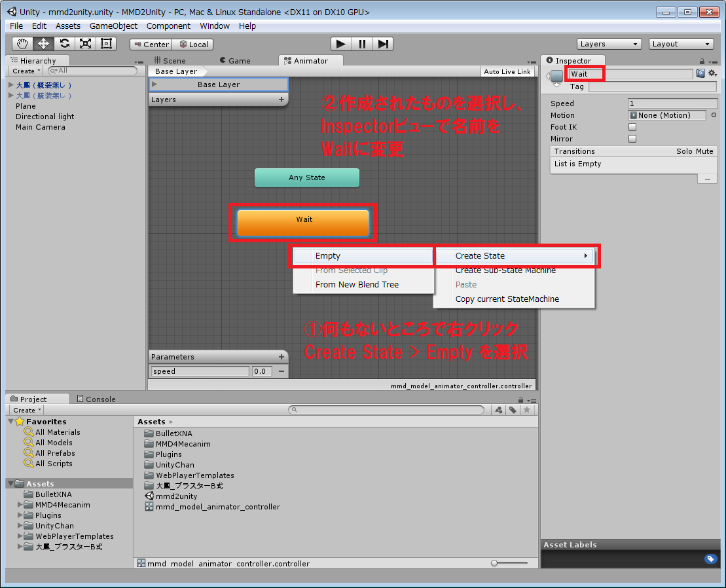Select Directional light in Hierarchy
The image size is (726, 588).
click(x=45, y=117)
